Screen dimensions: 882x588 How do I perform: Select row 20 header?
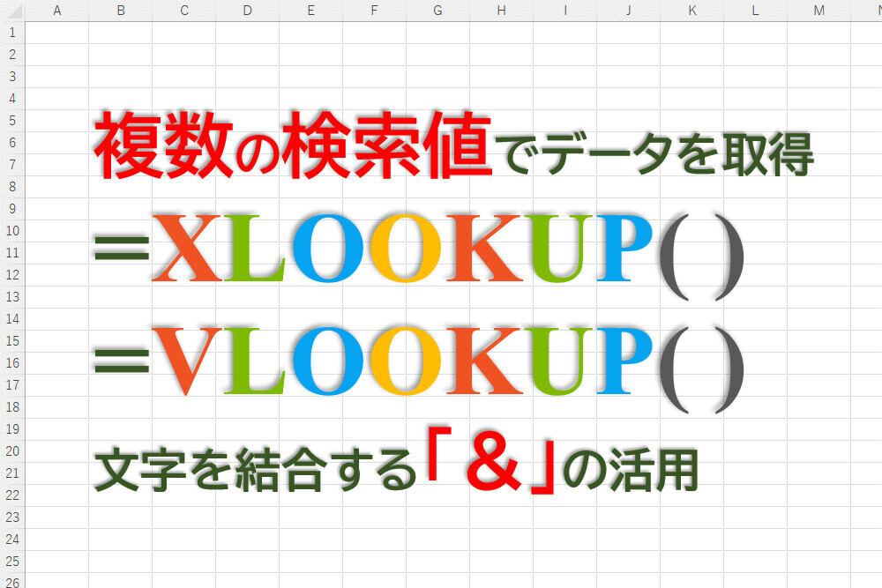[12, 450]
